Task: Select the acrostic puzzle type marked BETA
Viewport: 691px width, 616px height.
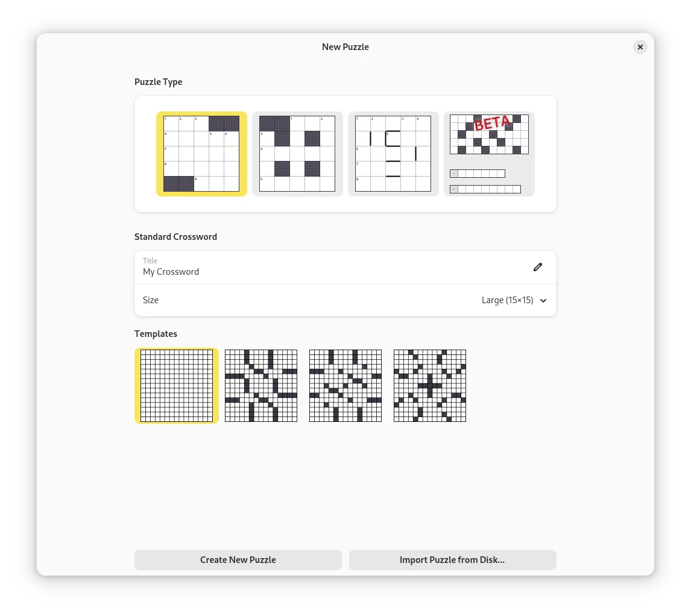Action: point(489,154)
